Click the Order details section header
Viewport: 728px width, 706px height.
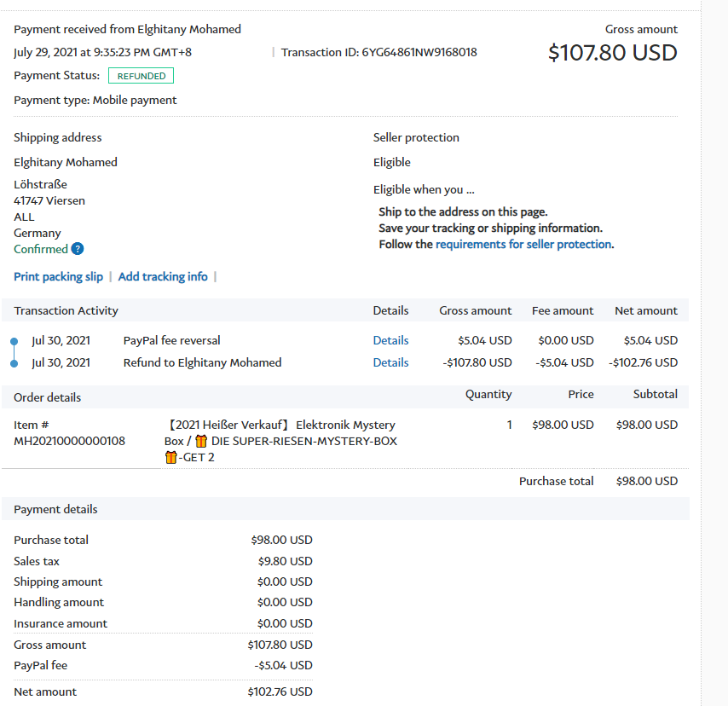point(48,397)
